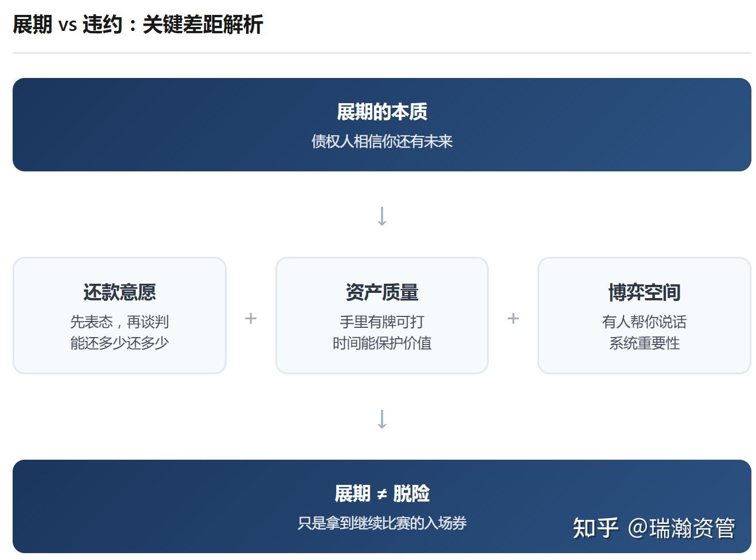Expand the 展期 ≠ 脱险 banner
The height and width of the screenshot is (560, 756).
pos(382,505)
